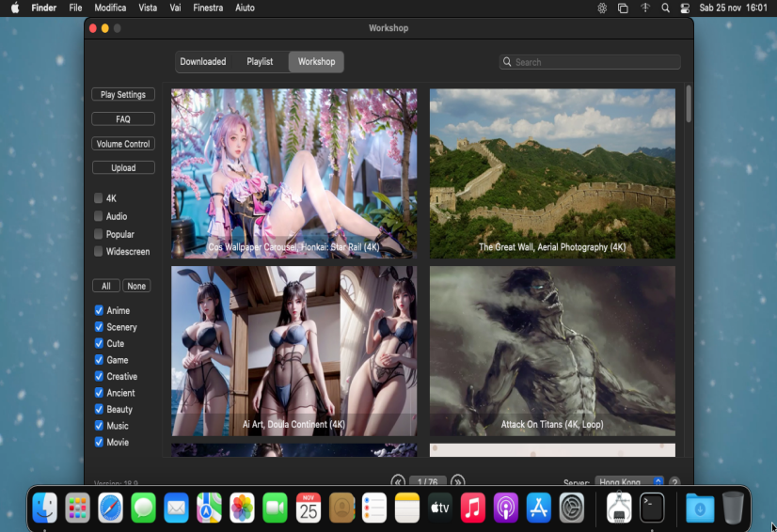Screen dimensions: 777x532
Task: Tick the Popular filter checkbox
Action: click(98, 234)
